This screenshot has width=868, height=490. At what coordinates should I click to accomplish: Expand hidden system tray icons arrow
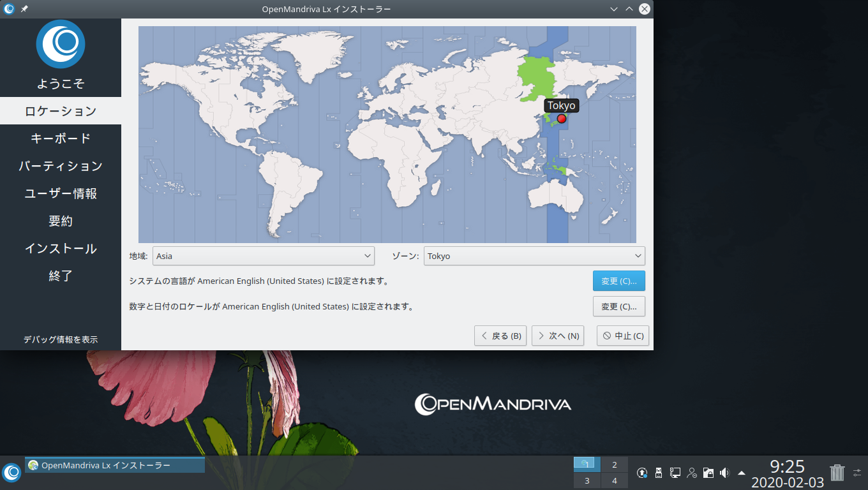pyautogui.click(x=742, y=473)
